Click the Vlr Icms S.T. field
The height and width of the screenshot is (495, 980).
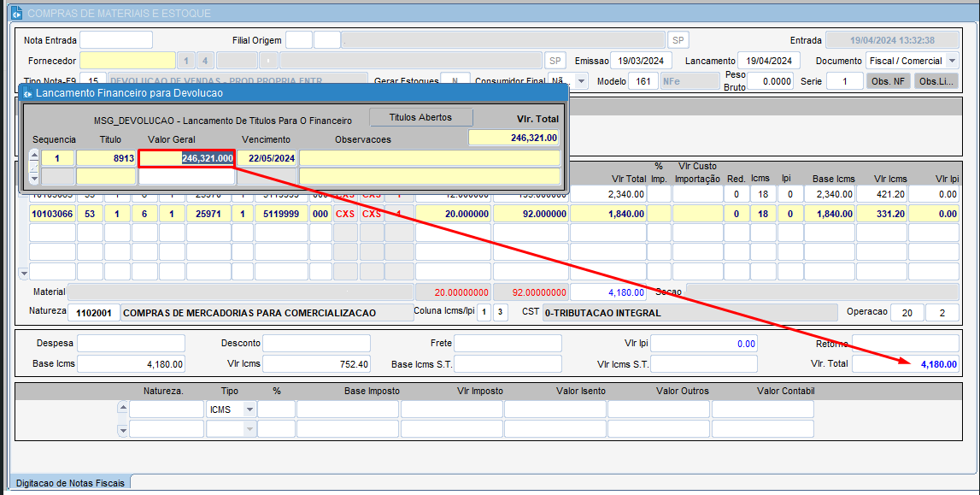coord(704,363)
